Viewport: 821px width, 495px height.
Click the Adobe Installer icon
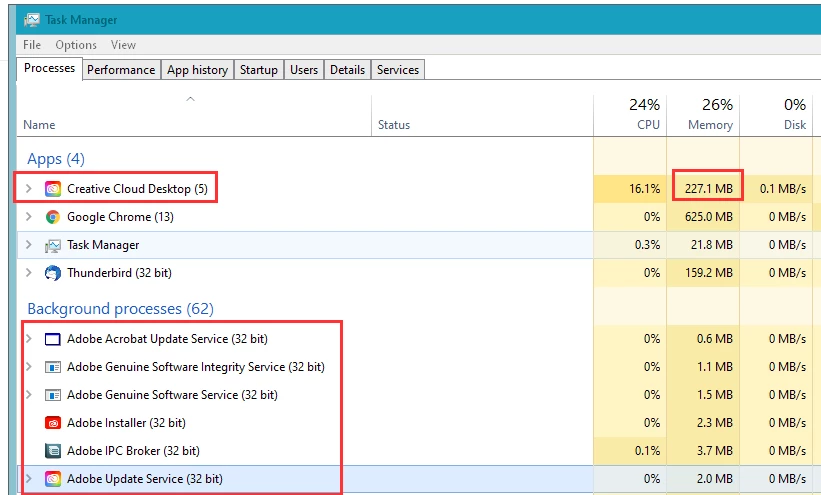[x=53, y=423]
